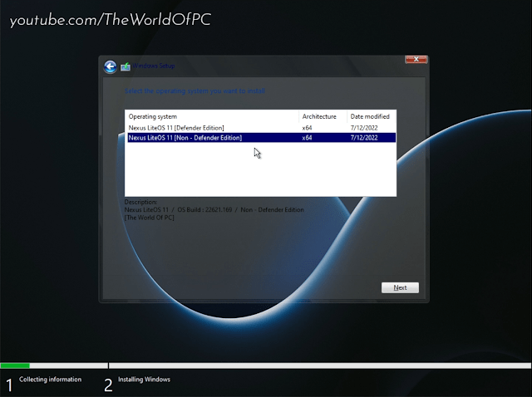Click x64 in the Defender Edition row

click(307, 128)
